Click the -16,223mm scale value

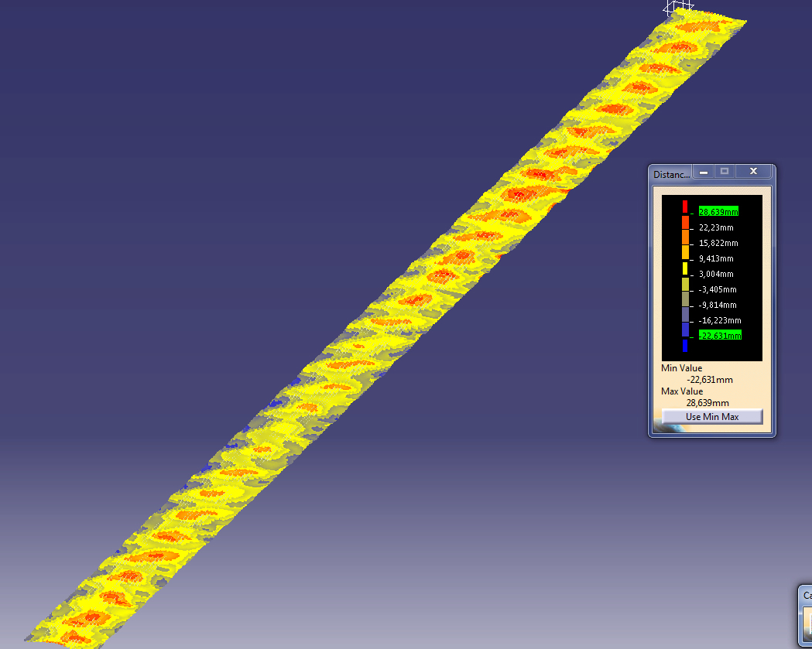tap(720, 320)
